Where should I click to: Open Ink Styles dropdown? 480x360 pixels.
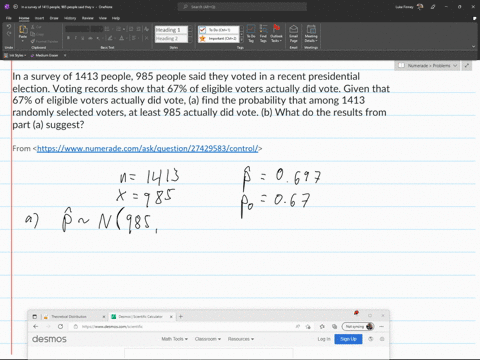coord(15,55)
